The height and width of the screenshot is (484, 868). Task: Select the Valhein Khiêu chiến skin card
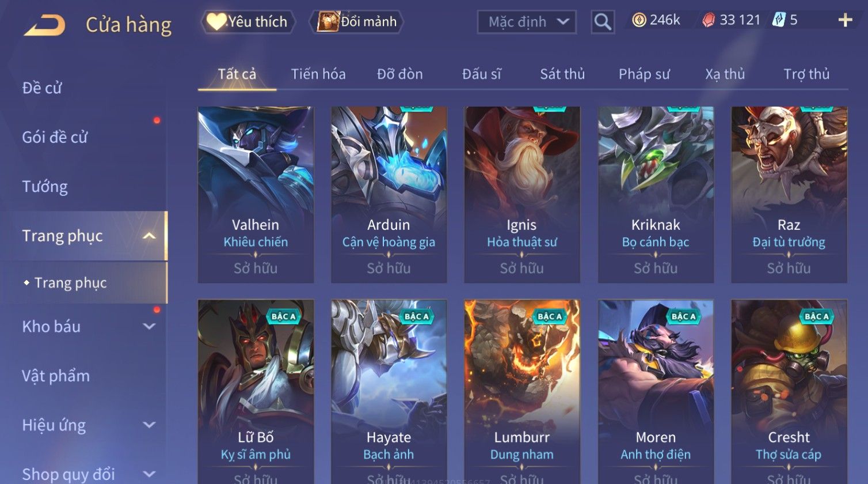pos(256,195)
